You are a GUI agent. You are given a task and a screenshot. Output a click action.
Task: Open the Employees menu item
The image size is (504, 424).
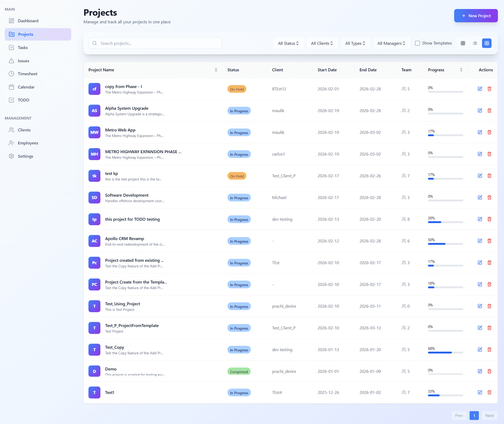(28, 143)
